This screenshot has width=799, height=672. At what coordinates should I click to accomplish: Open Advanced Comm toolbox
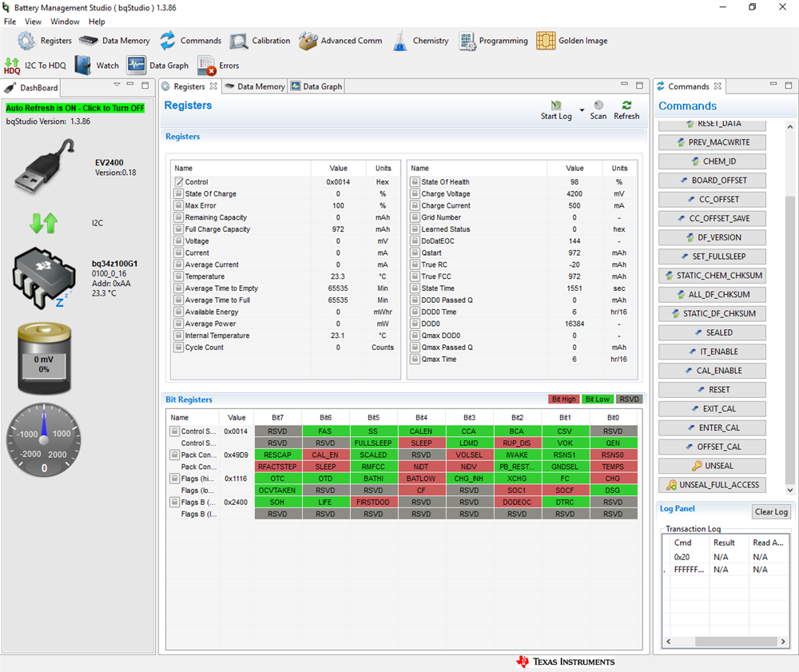(340, 41)
